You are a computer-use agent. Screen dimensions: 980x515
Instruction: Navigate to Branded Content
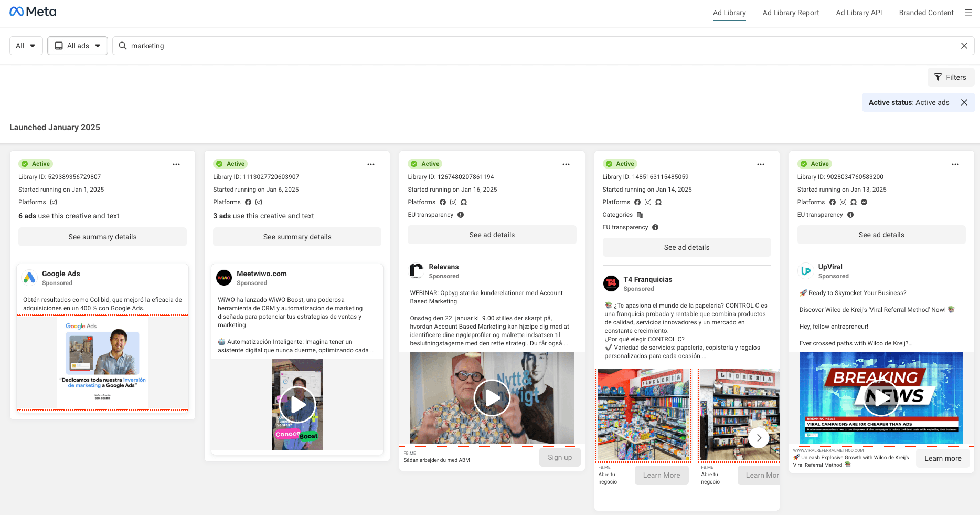pos(926,13)
